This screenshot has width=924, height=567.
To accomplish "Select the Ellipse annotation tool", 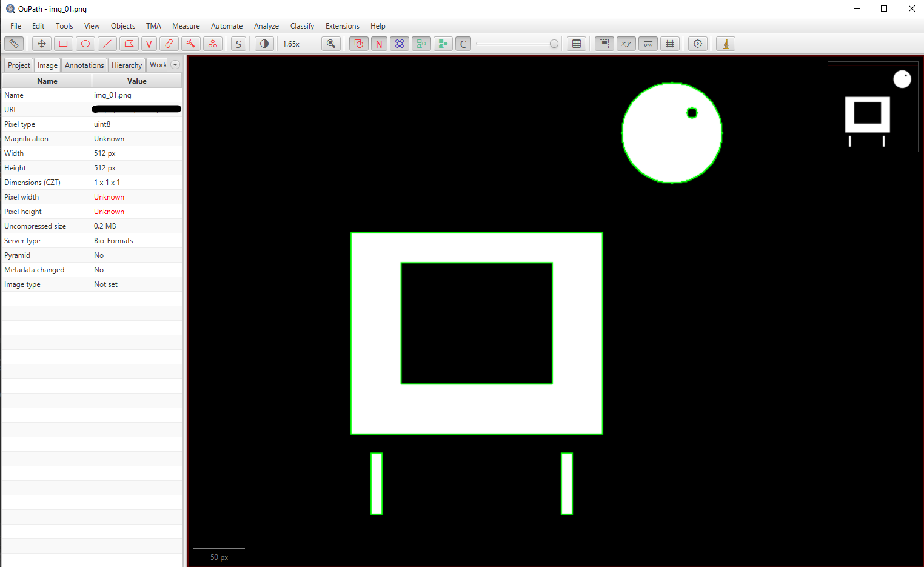I will tap(85, 43).
